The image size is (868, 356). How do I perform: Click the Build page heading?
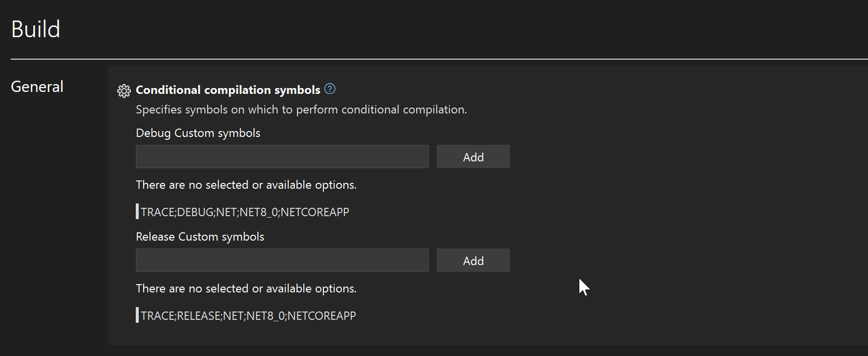coord(35,28)
